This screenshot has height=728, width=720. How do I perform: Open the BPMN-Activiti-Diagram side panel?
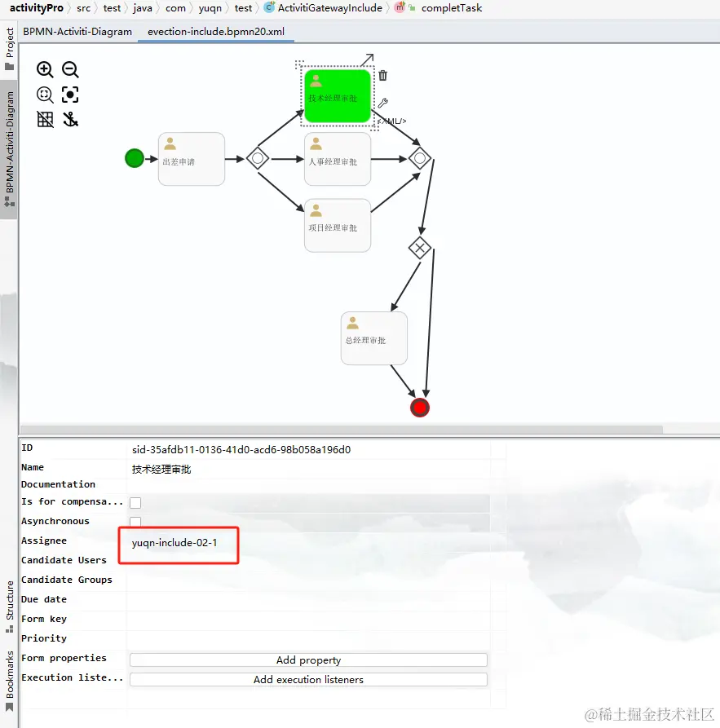point(9,148)
